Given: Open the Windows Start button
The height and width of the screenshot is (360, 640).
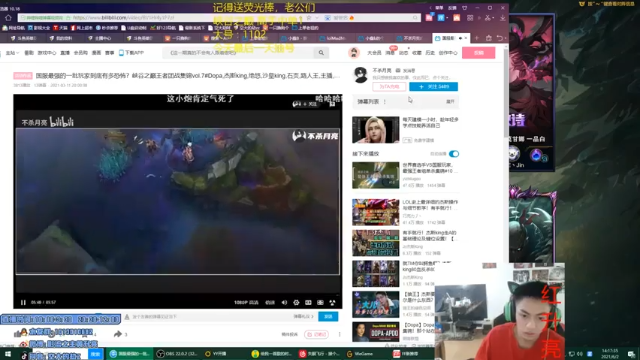Looking at the screenshot, I should coord(8,354).
